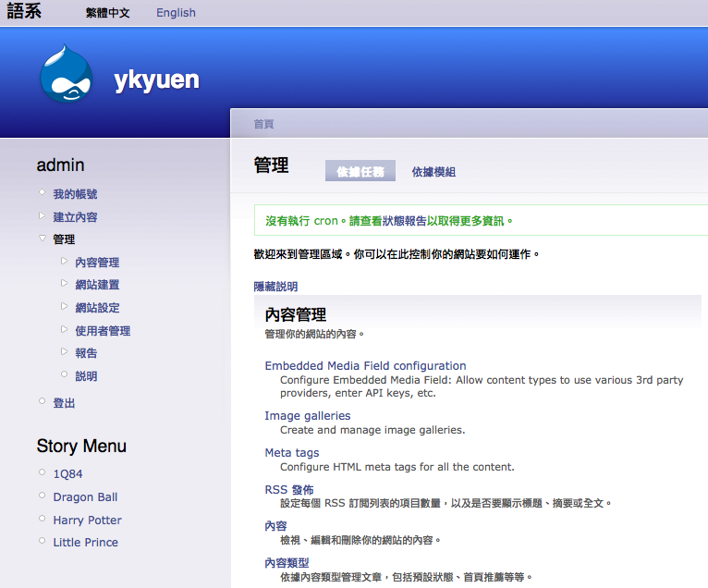The image size is (708, 588).
Task: Select the 依據任務 tab
Action: (x=360, y=171)
